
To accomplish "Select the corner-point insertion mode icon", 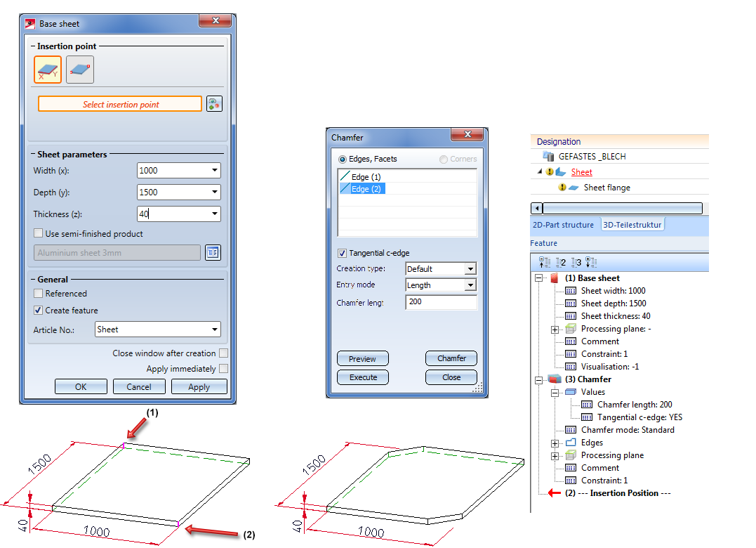I will (x=80, y=70).
